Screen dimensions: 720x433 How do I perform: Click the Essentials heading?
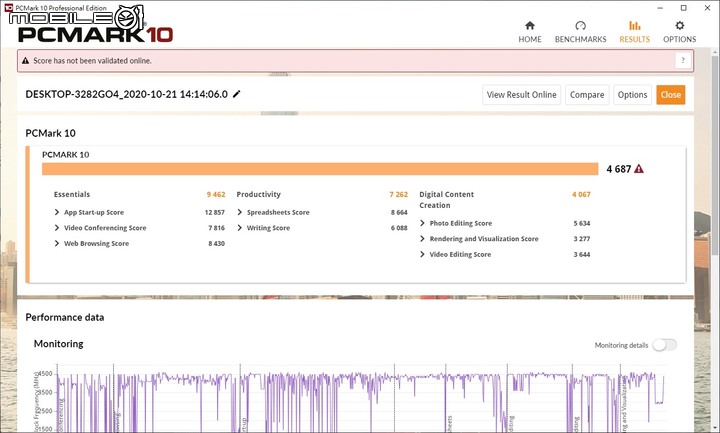(x=72, y=194)
